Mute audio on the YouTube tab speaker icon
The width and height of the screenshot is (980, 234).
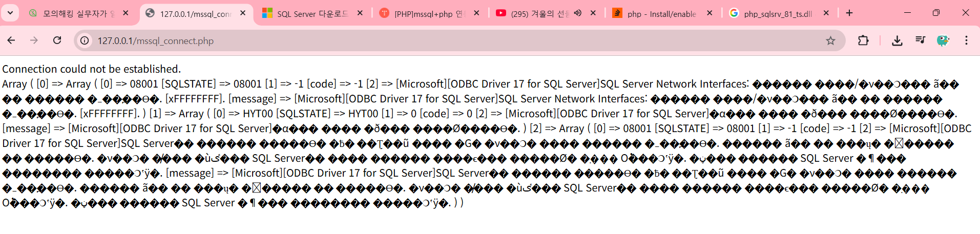pos(578,13)
